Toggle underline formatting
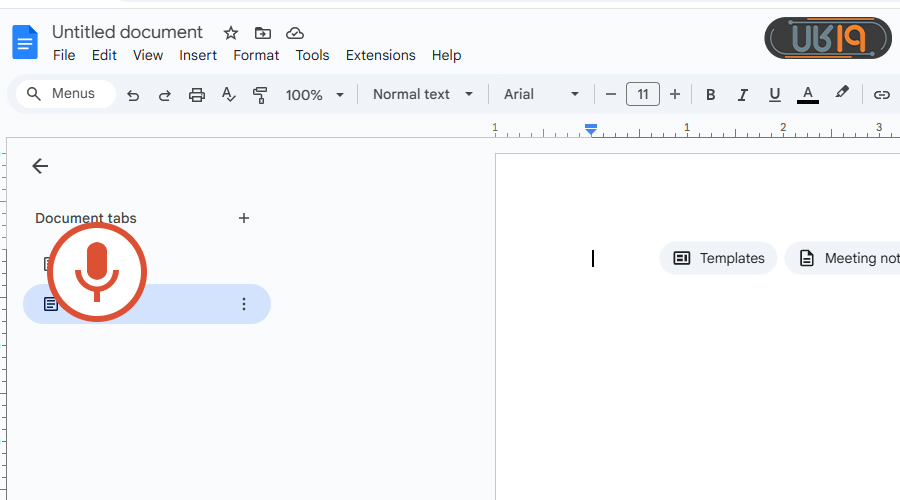 pos(774,95)
